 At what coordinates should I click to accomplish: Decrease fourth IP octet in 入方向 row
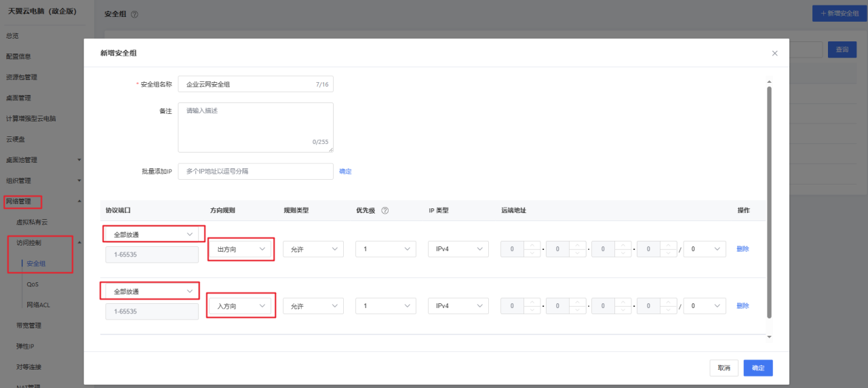tap(669, 310)
